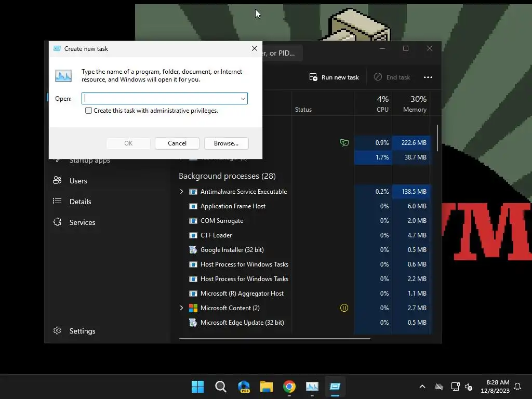Screen dimensions: 532x399
Task: Click the muted volume tray icon
Action: click(469, 387)
